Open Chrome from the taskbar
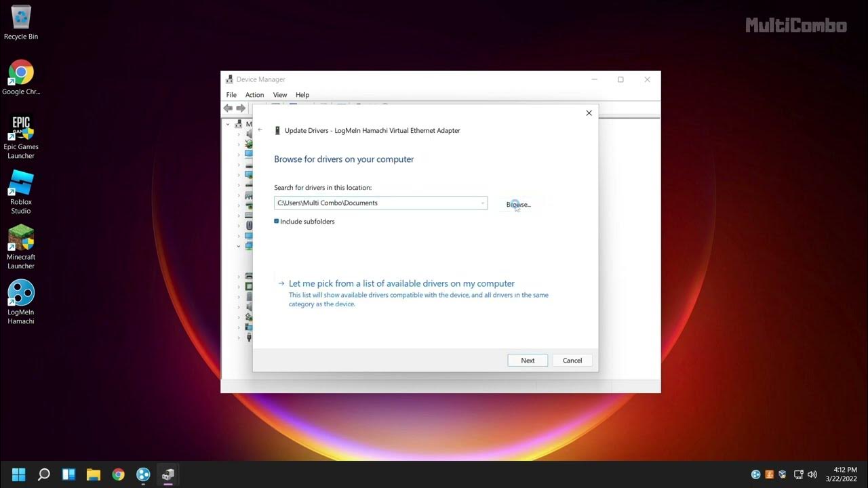Screen dimensions: 868x488 click(119, 474)
